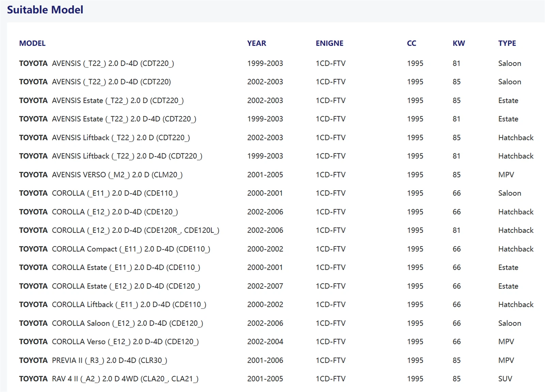Select AVENSIS Estate 2.0 D (CDT220_) model
545x392 pixels.
point(101,100)
